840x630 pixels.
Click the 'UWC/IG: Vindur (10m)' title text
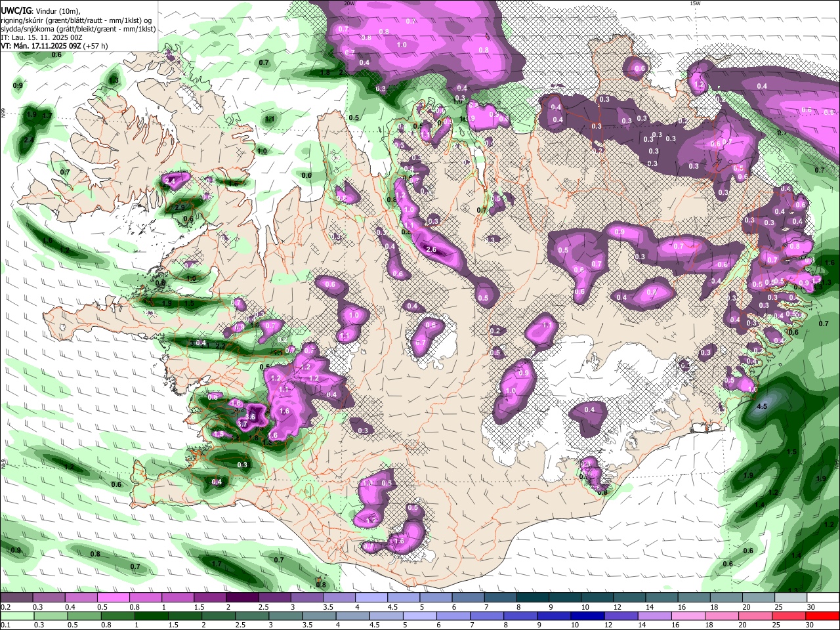(41, 11)
